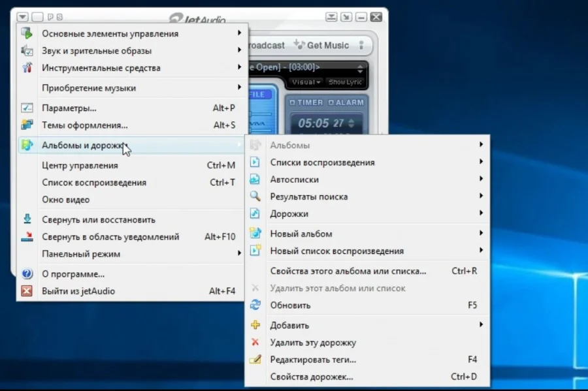Click the Show Lyric button
Screen dimensions: 588x391
pos(345,82)
